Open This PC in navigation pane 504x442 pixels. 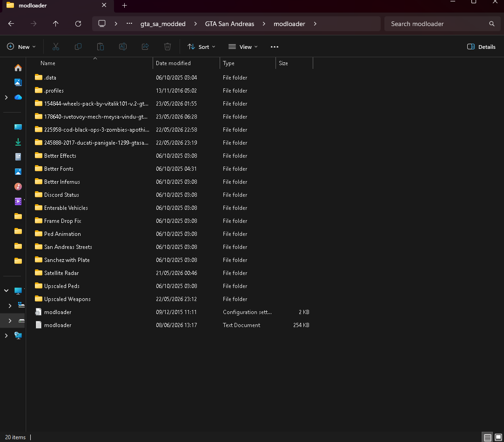(x=18, y=291)
